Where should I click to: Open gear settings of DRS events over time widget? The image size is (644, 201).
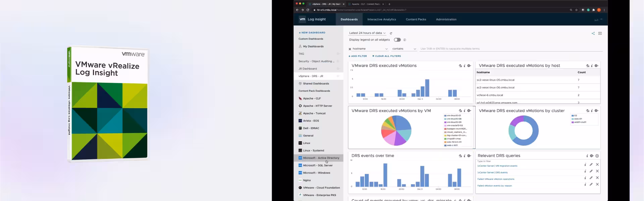coord(469,156)
